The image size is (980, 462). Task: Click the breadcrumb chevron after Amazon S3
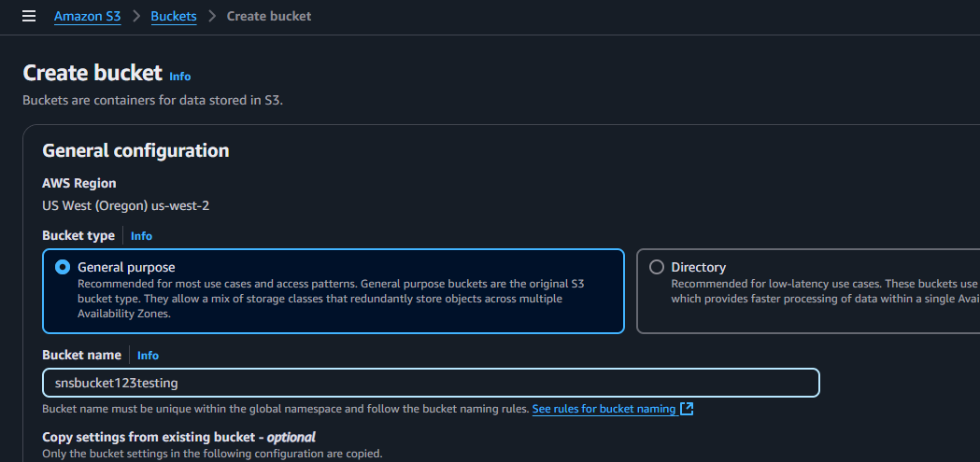(x=135, y=17)
